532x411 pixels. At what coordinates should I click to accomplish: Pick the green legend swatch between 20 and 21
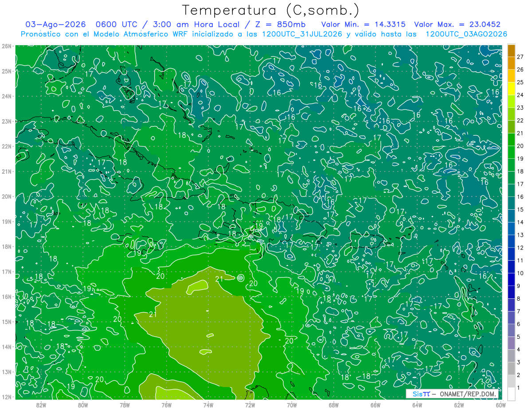point(511,140)
